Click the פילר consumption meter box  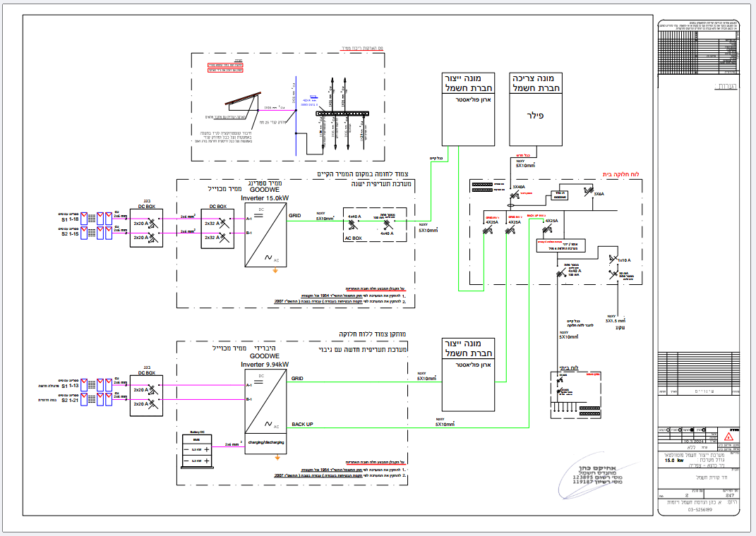click(x=536, y=109)
